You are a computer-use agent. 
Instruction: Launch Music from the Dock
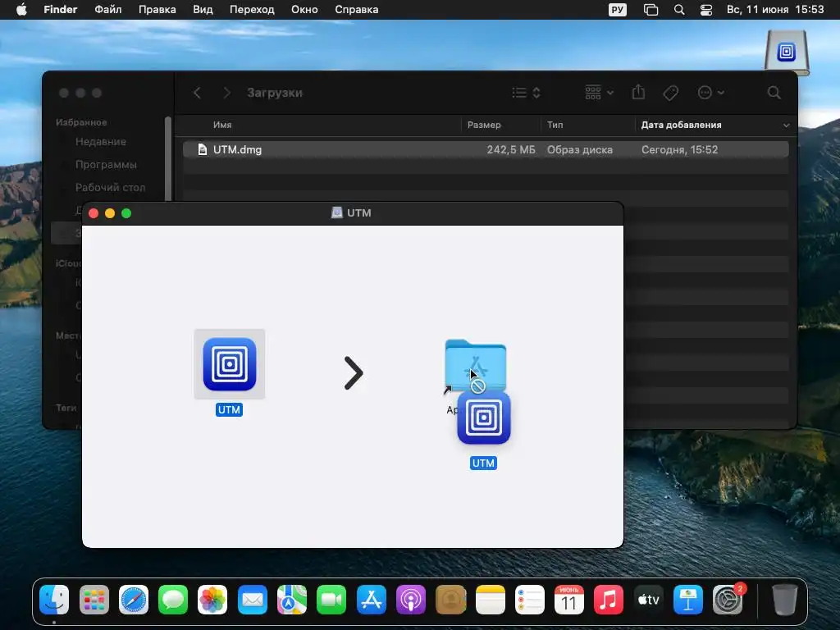(609, 600)
